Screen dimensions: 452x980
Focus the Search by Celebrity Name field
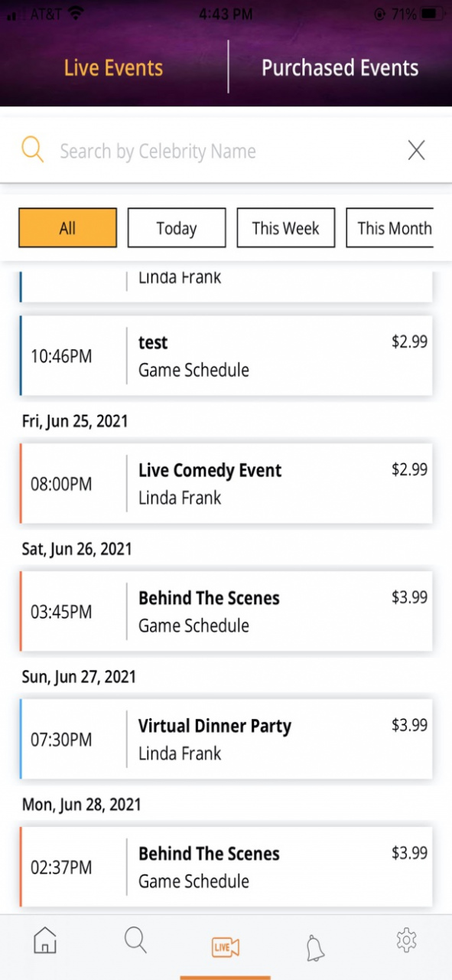click(x=226, y=151)
